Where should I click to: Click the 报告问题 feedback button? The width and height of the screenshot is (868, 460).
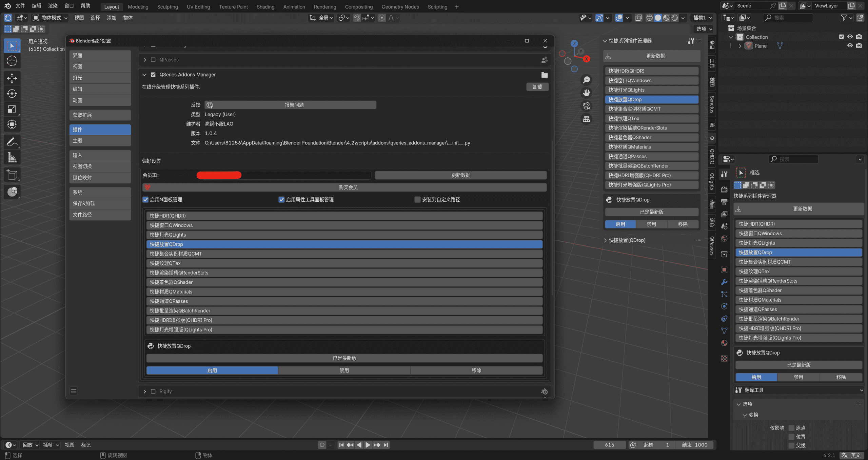tap(291, 105)
